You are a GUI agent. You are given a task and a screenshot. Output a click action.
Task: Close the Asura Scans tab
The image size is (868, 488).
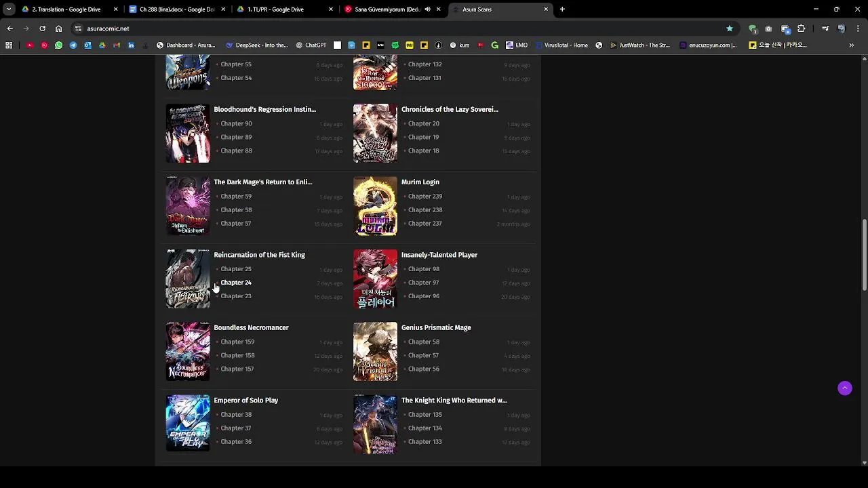point(546,9)
